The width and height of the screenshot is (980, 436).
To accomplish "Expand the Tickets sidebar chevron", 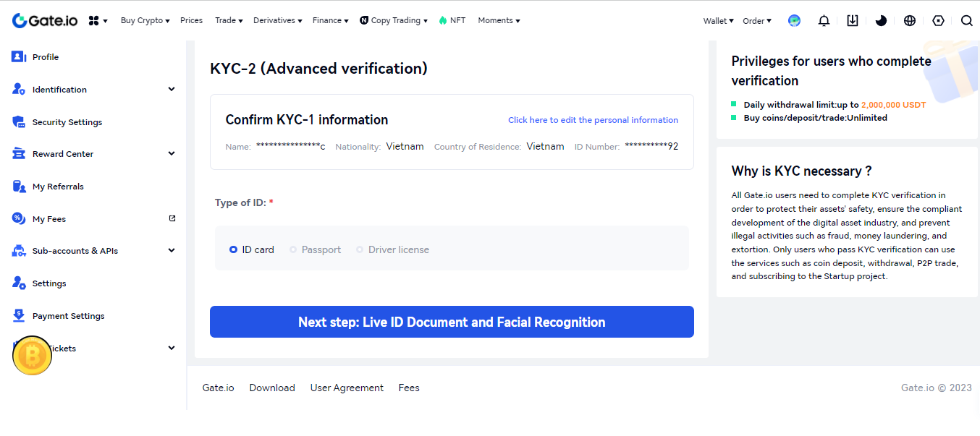I will (x=172, y=348).
